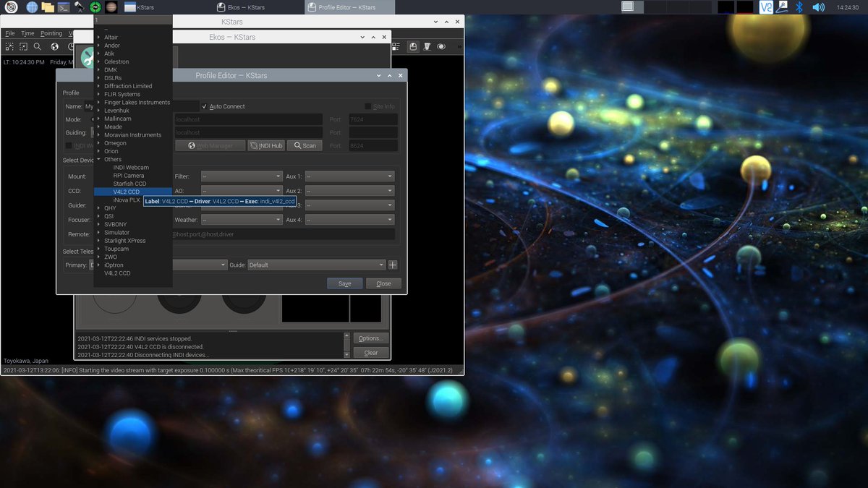
Task: Open the Filter driver dropdown
Action: [x=241, y=176]
